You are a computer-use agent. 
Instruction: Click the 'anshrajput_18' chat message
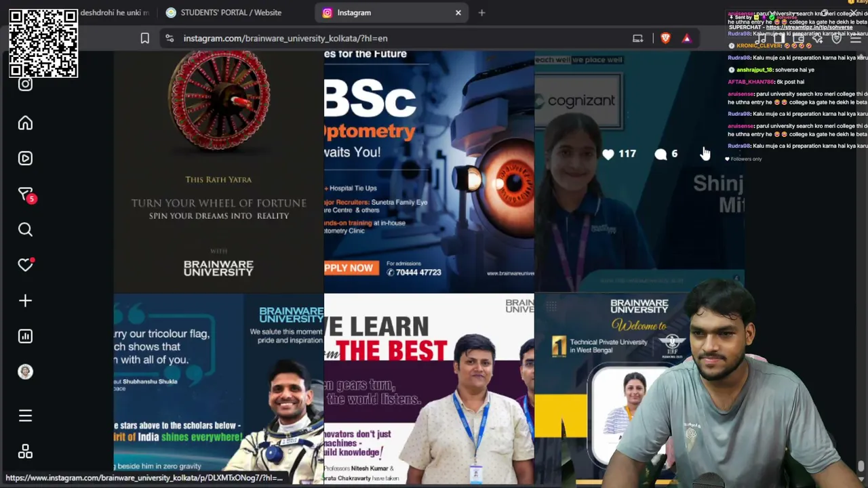(x=772, y=70)
